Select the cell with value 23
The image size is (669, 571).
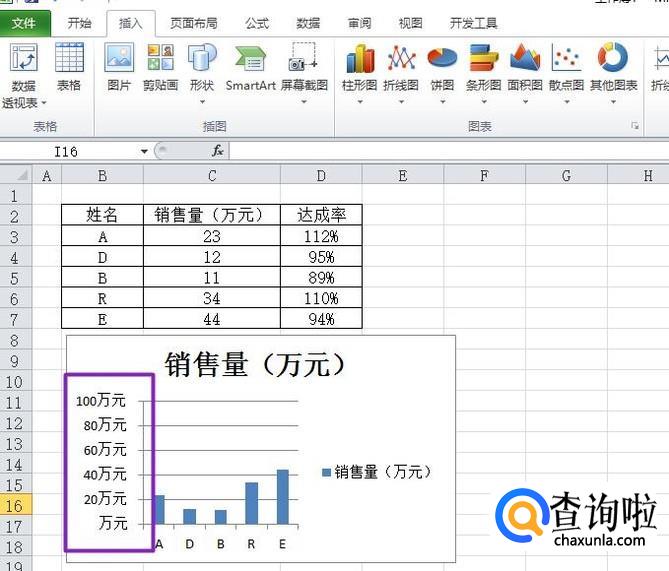coord(212,236)
